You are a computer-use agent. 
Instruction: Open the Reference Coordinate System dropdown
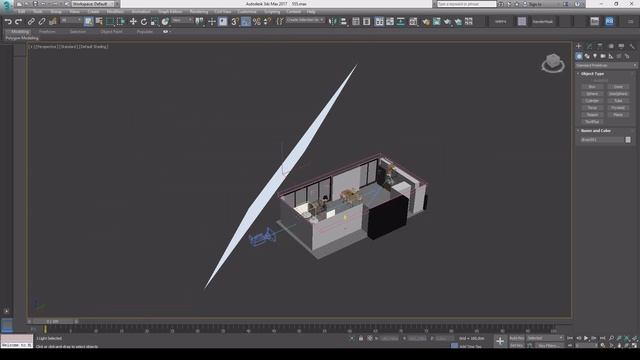click(x=182, y=20)
